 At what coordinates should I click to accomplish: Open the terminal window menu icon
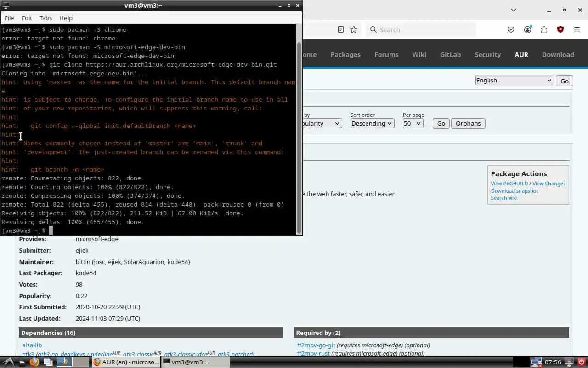tap(6, 6)
